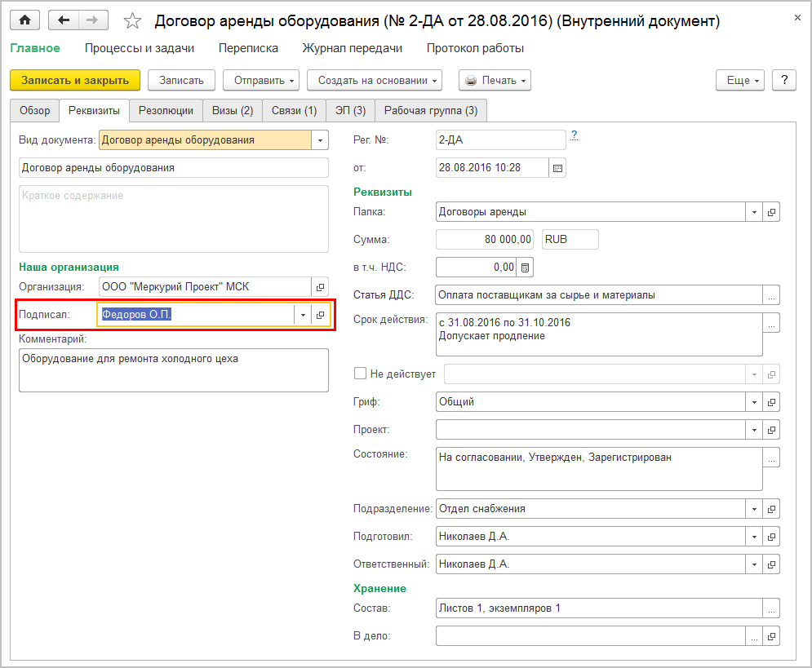Open Журнал передачи section
This screenshot has width=812, height=668.
[x=353, y=48]
